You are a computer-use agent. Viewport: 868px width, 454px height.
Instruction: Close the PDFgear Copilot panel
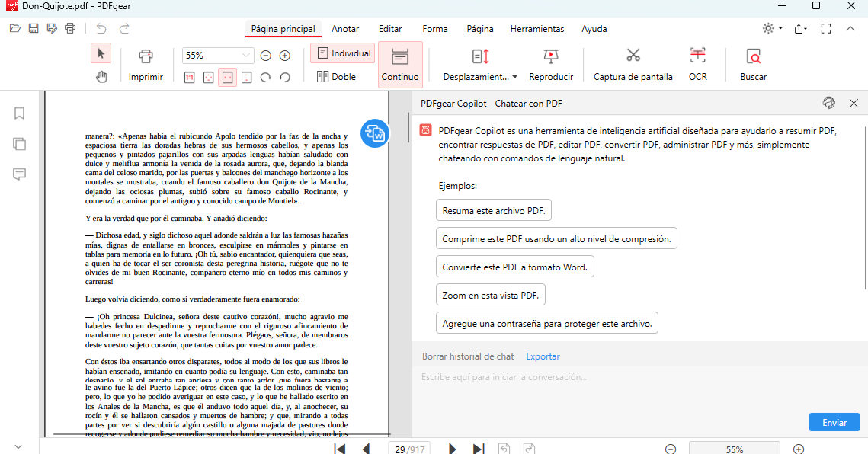854,103
